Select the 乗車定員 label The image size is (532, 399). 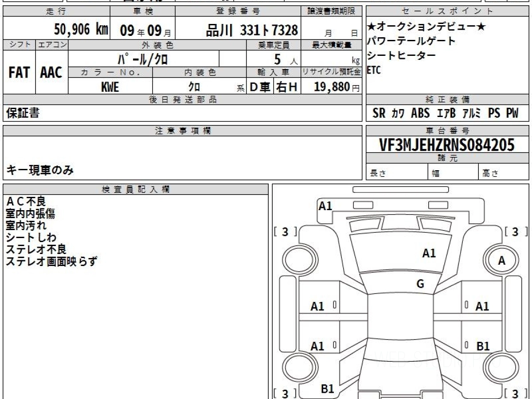(x=274, y=45)
